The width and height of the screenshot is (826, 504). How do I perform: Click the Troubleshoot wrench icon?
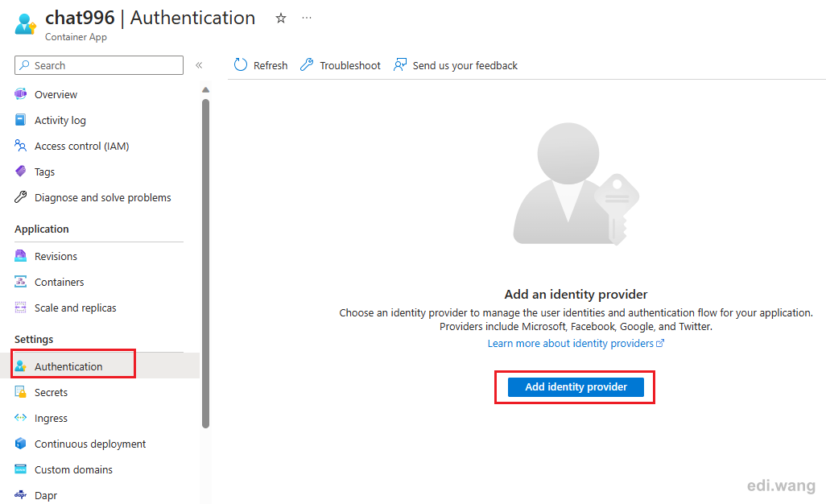(307, 64)
